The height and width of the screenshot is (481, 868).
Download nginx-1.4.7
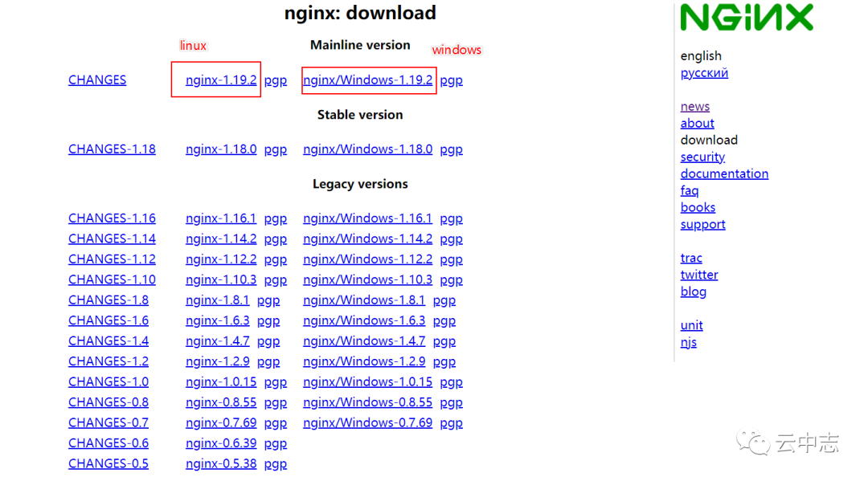(218, 341)
